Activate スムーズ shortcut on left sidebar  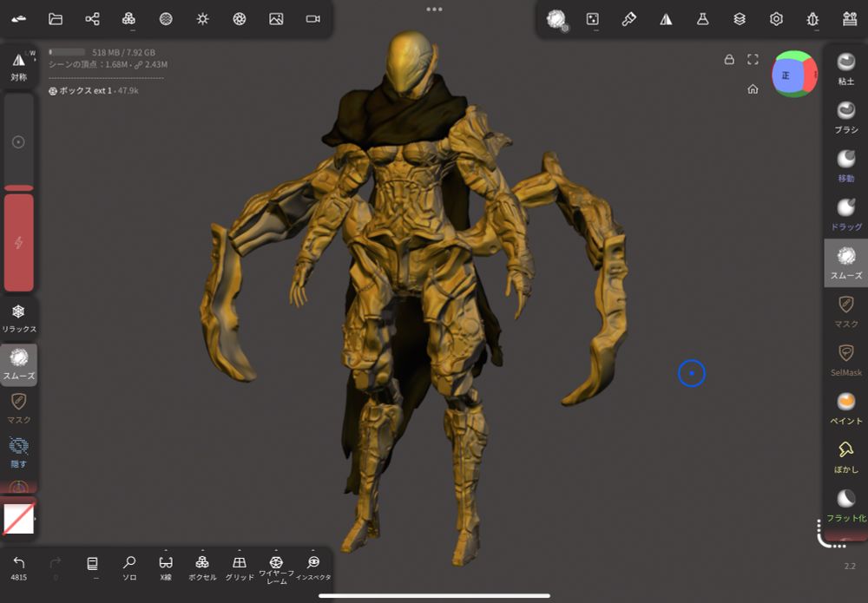(19, 364)
